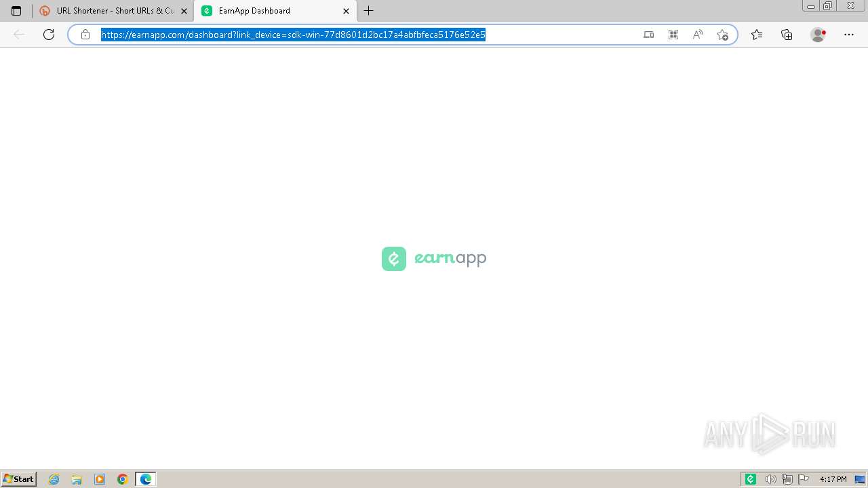Open the Action Center flag icon
The width and height of the screenshot is (868, 488).
(x=804, y=479)
